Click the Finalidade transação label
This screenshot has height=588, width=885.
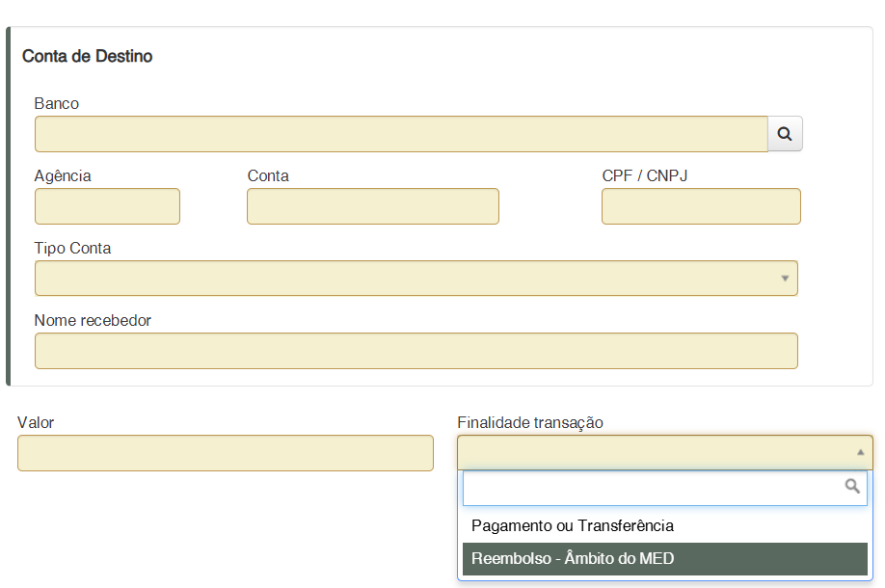click(x=529, y=422)
